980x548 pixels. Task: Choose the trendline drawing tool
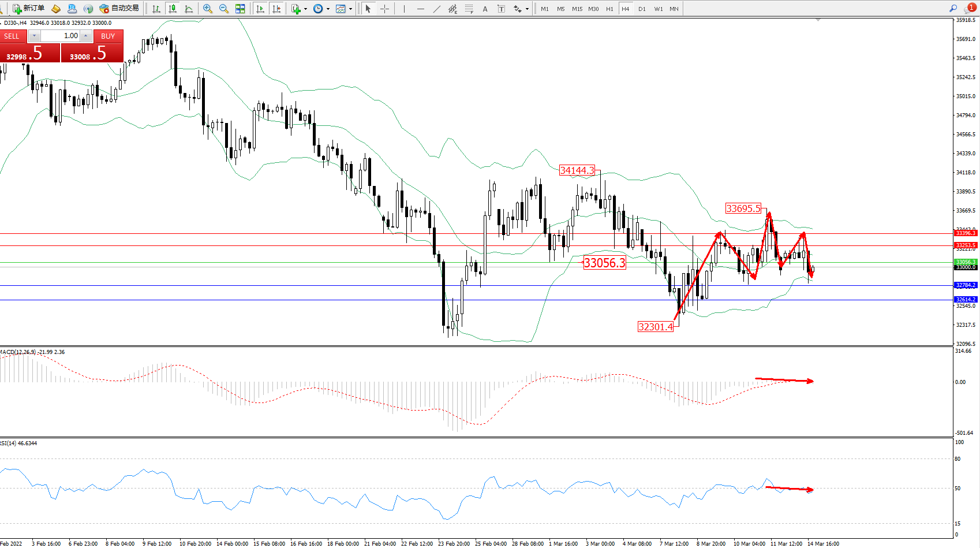pyautogui.click(x=436, y=9)
